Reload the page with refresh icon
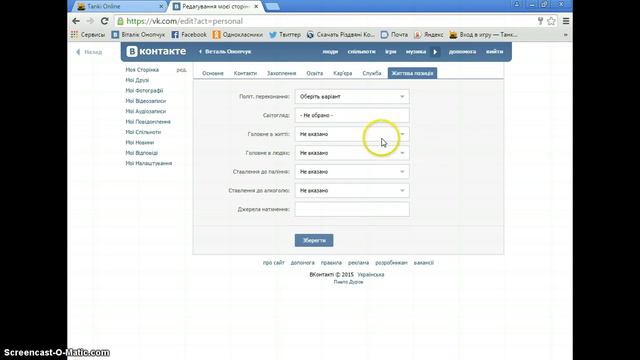640x360 pixels. click(x=104, y=21)
